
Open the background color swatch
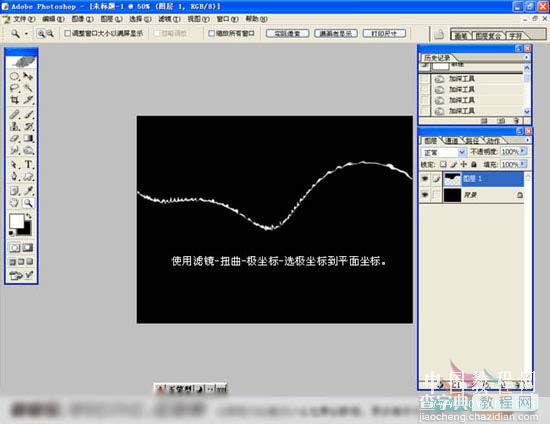click(26, 230)
